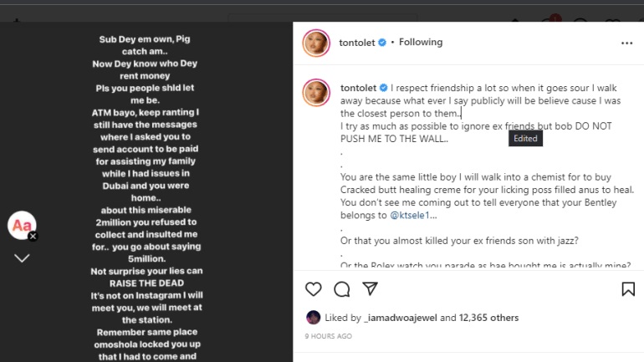Like the post with the heart icon

pos(314,289)
